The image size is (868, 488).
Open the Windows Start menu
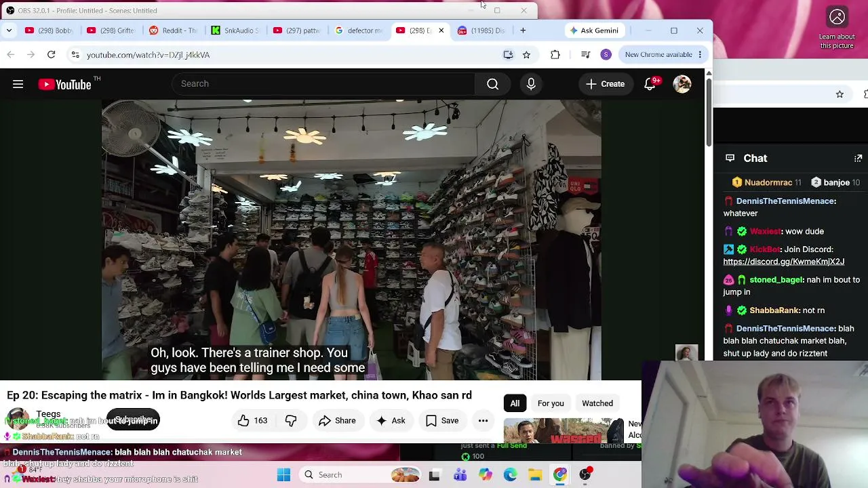click(x=283, y=474)
